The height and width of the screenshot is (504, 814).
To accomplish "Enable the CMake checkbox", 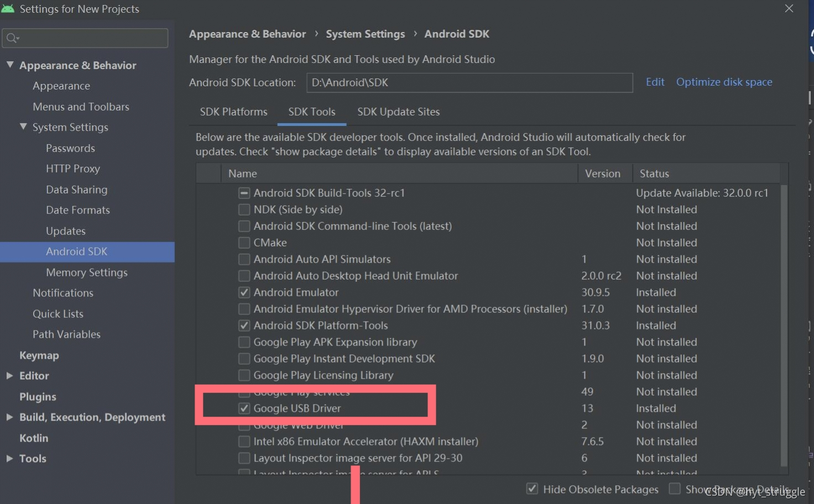I will point(244,243).
